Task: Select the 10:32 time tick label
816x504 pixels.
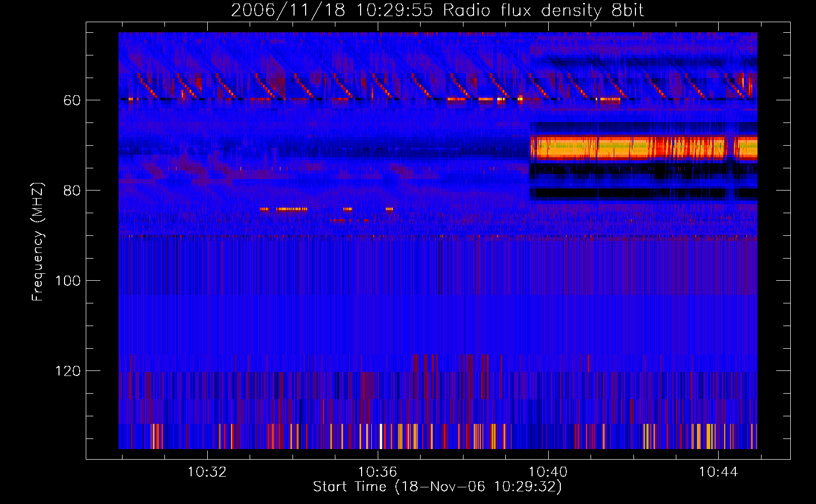Action: (x=207, y=472)
